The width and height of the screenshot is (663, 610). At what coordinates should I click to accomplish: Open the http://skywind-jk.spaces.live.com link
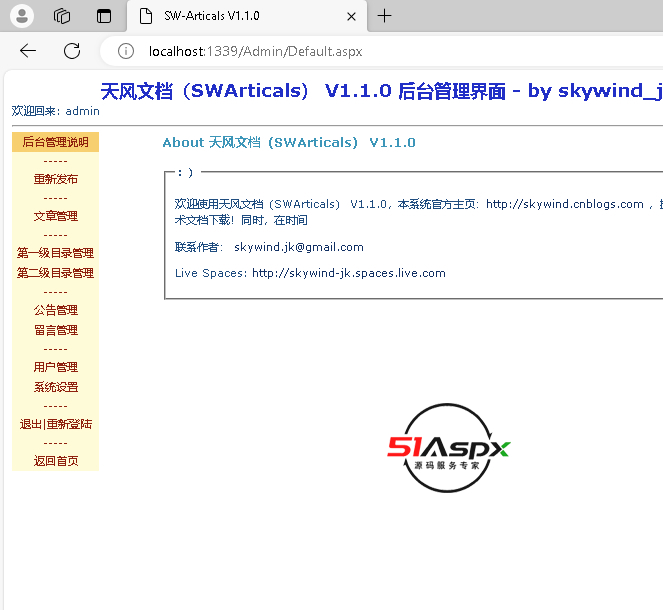tap(348, 273)
